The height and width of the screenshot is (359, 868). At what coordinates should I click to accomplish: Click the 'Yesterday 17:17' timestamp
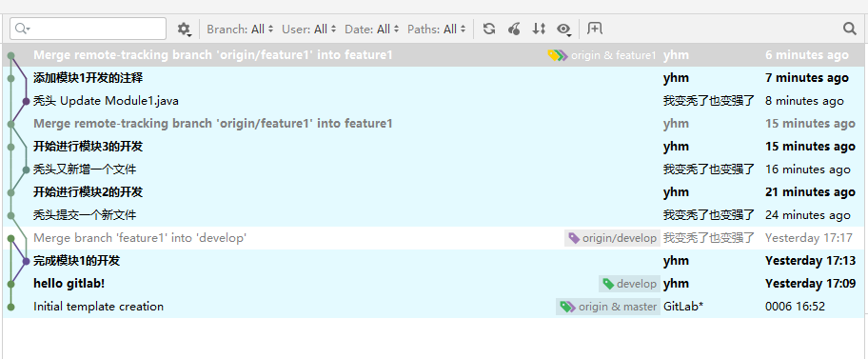(809, 238)
